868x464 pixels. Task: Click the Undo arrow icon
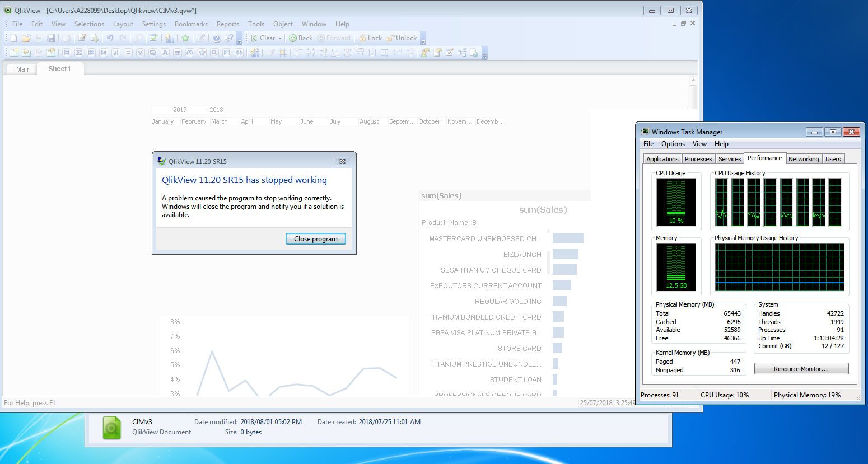(x=110, y=38)
